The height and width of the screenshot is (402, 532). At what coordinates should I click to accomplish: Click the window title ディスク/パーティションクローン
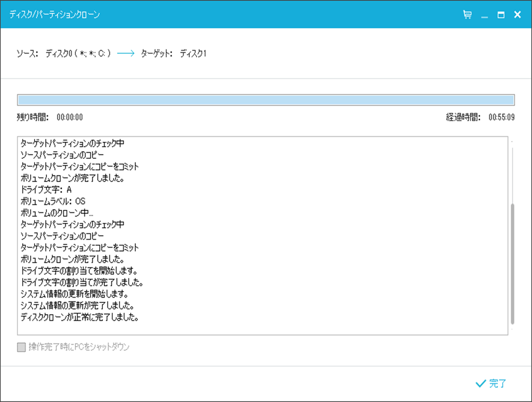coord(54,14)
